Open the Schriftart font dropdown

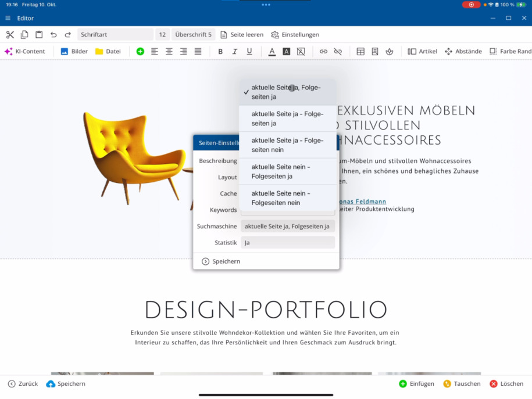tap(115, 35)
